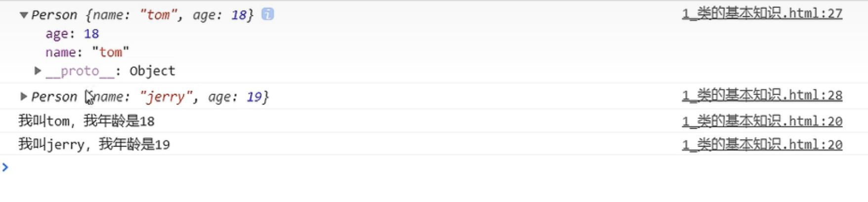Click the Object value beside __proto__
Viewport: 868px width, 202px height.
click(152, 71)
